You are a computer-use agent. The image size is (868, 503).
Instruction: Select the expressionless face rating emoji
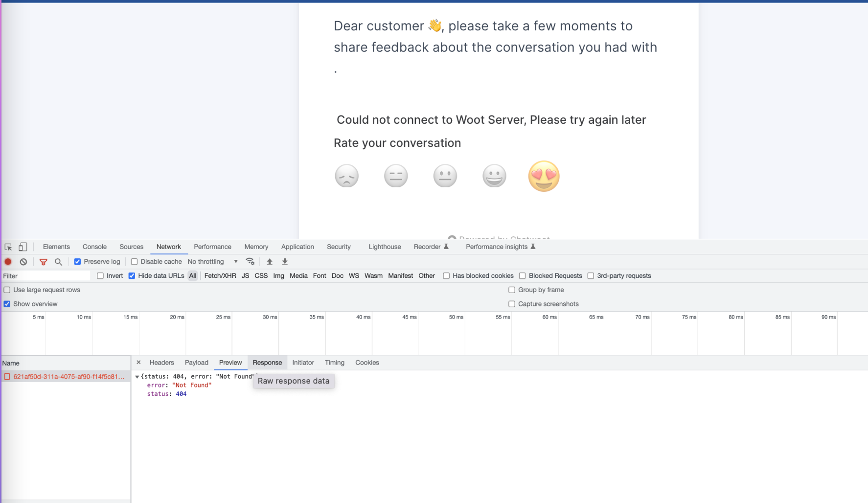(396, 176)
